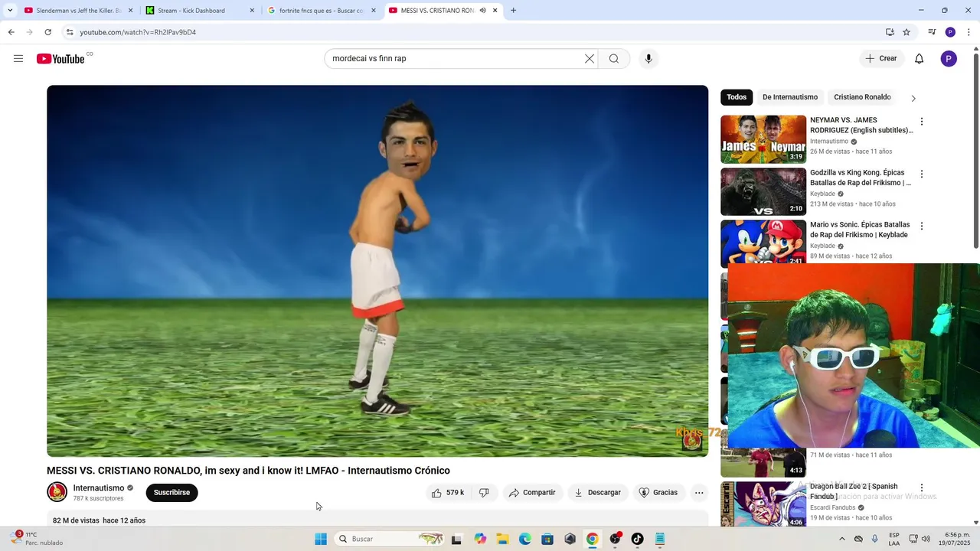This screenshot has width=980, height=551.
Task: Select the Todos filter chip
Action: pyautogui.click(x=737, y=97)
